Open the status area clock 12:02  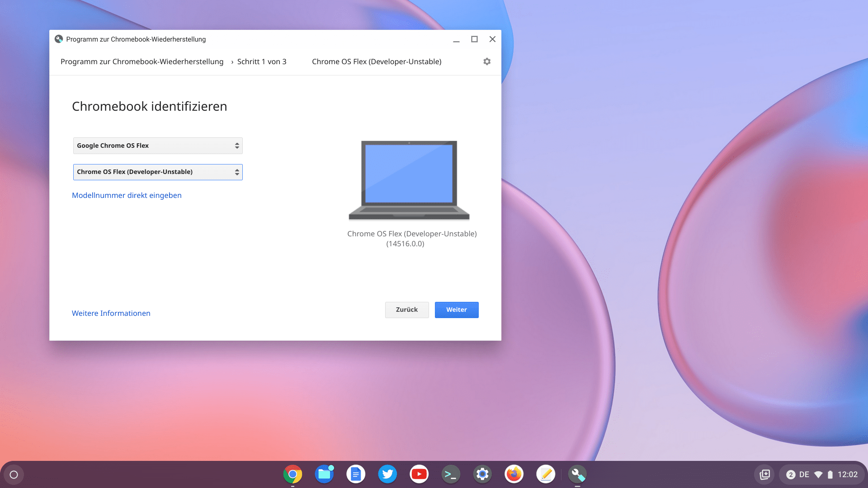tap(848, 474)
